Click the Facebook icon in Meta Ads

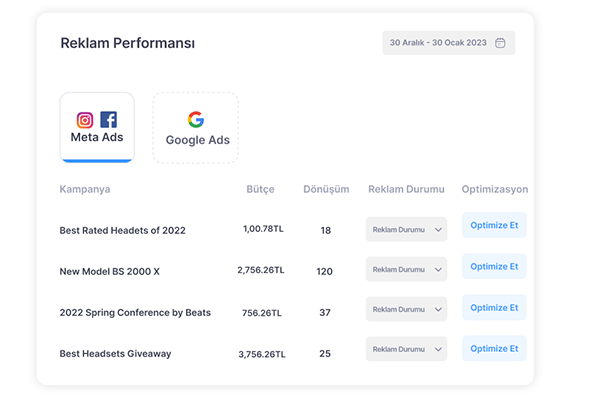point(109,120)
